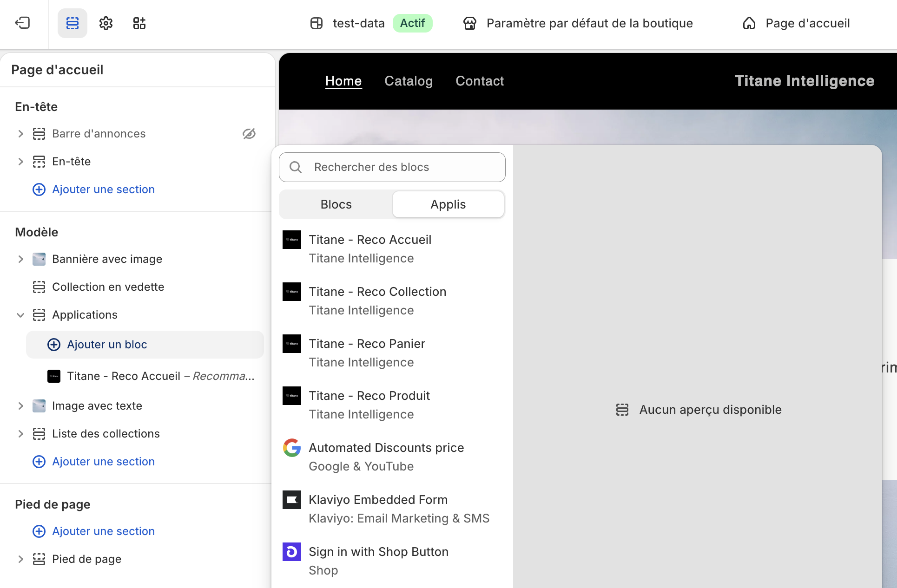Screen dimensions: 897x588
Task: Click the Google logo icon
Action: pos(292,448)
